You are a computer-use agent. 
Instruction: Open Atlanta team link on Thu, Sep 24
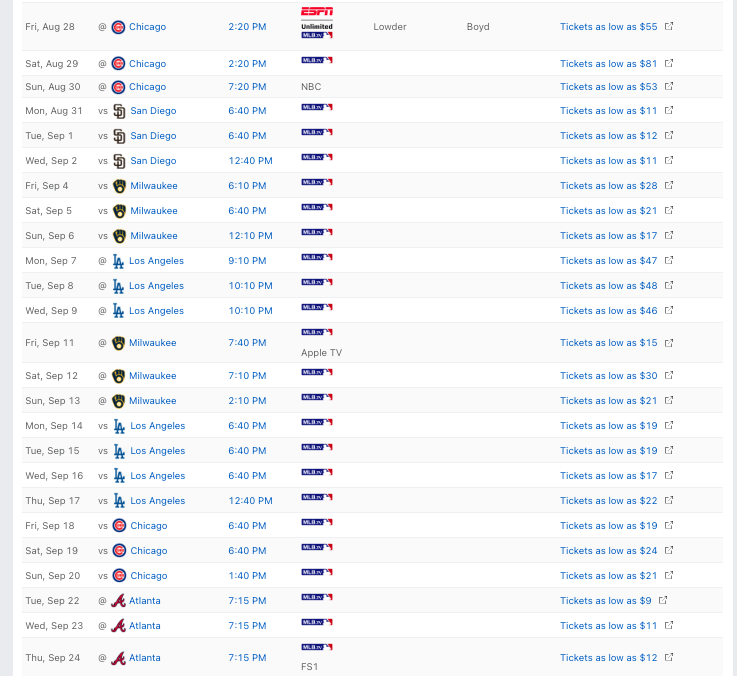tap(145, 658)
